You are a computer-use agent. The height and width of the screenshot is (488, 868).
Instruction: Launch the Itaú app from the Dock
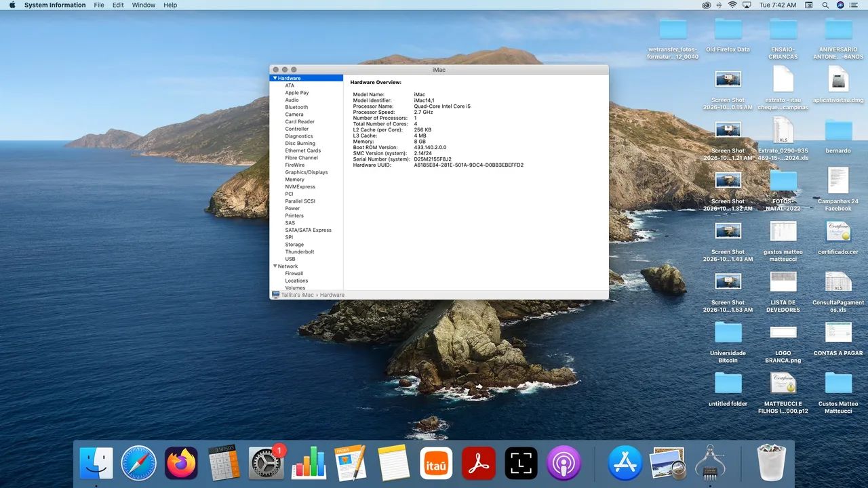(x=436, y=464)
